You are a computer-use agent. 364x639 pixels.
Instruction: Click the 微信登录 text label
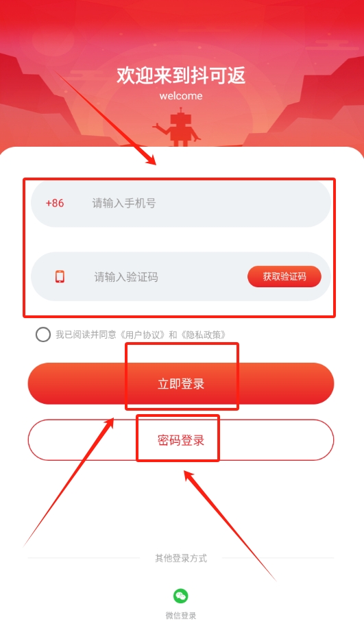181,616
